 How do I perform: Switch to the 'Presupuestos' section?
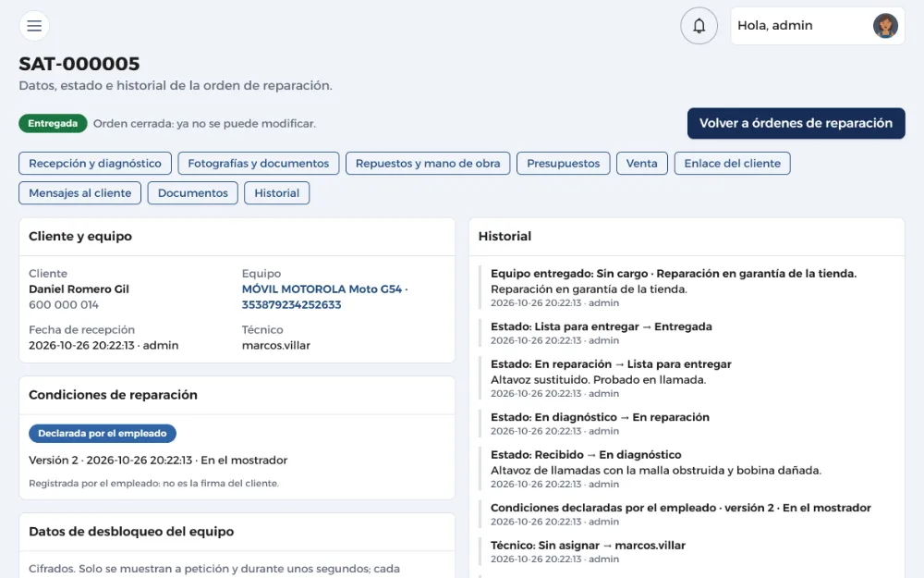point(564,164)
